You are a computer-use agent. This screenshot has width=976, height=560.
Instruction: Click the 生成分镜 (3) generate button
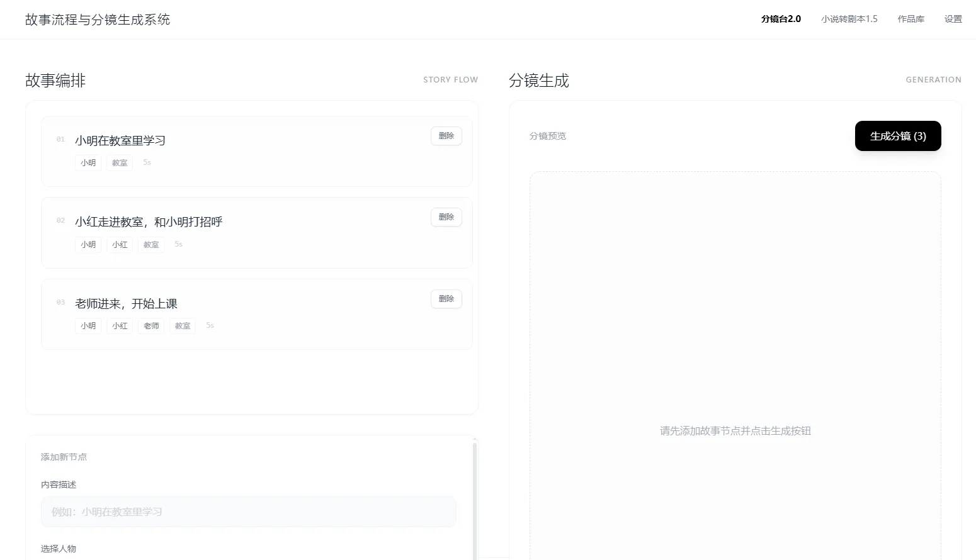[x=897, y=135]
